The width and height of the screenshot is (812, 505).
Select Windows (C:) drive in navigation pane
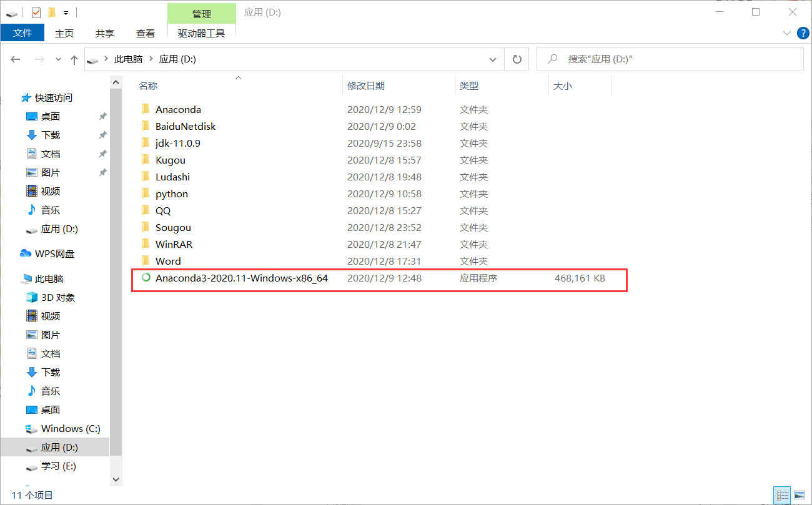pos(71,428)
